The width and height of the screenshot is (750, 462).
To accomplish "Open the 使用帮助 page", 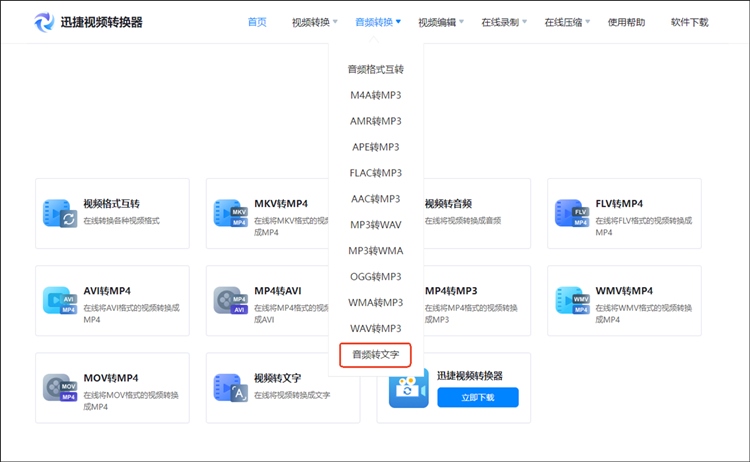I will pos(626,22).
